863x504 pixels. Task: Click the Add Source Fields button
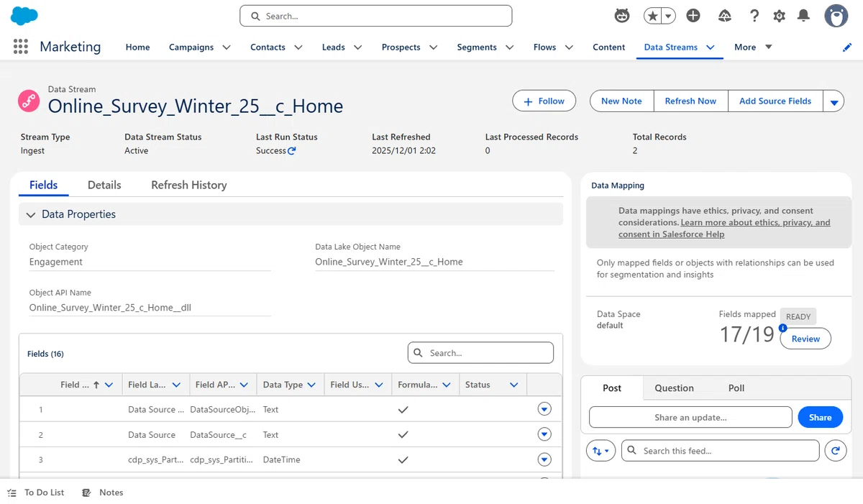[x=775, y=101]
